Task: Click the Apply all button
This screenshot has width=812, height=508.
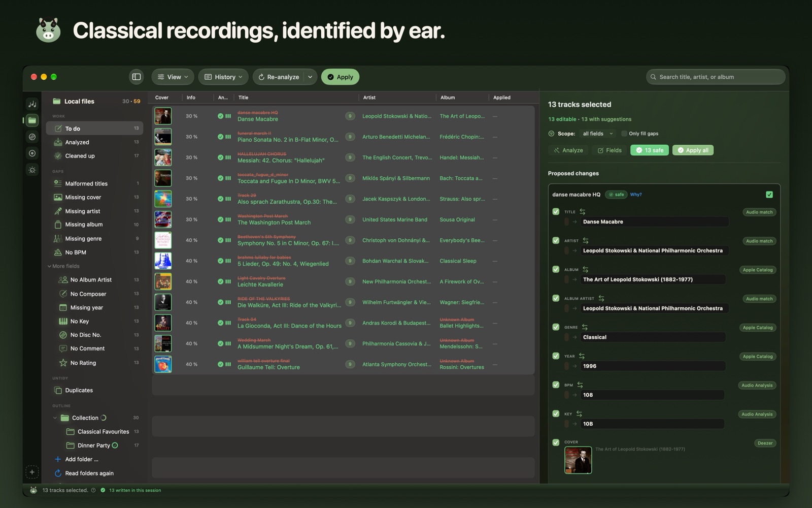Action: (693, 150)
